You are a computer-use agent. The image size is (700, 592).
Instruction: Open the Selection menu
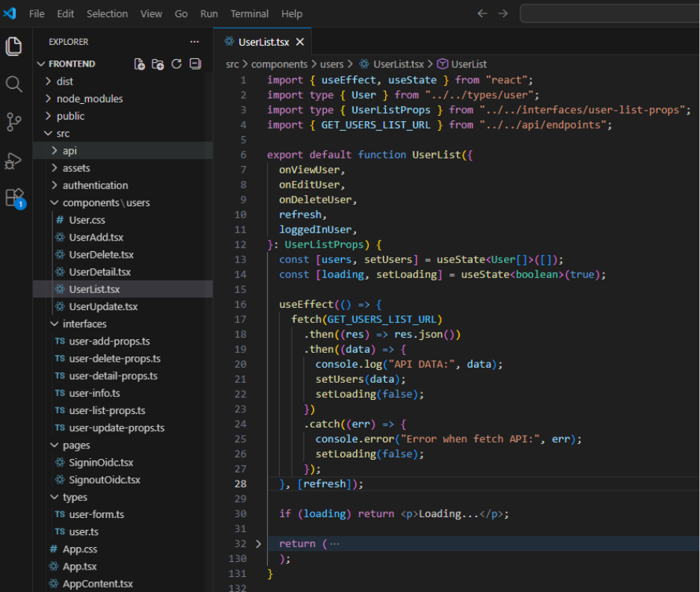(x=107, y=13)
